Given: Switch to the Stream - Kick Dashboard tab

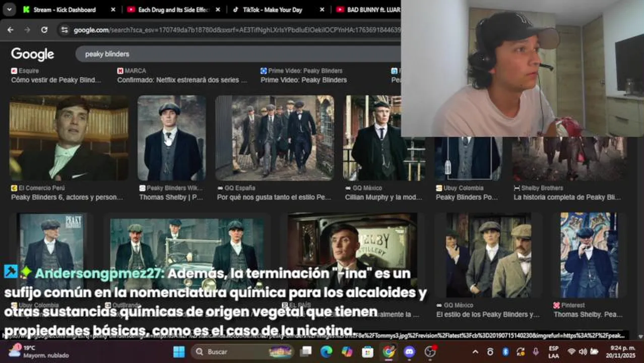Looking at the screenshot, I should click(x=64, y=10).
